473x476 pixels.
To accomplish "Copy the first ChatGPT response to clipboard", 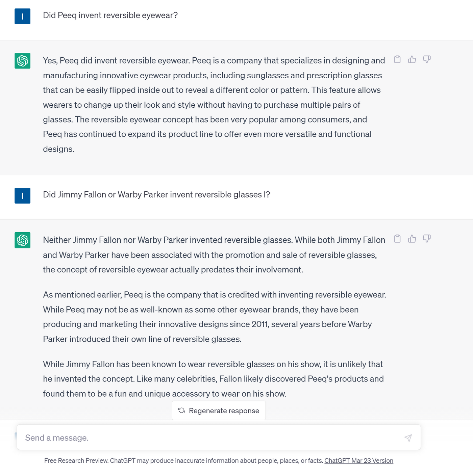I will [397, 59].
